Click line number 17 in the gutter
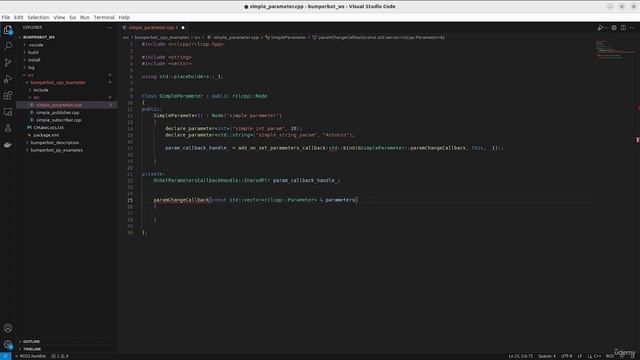 [x=130, y=148]
